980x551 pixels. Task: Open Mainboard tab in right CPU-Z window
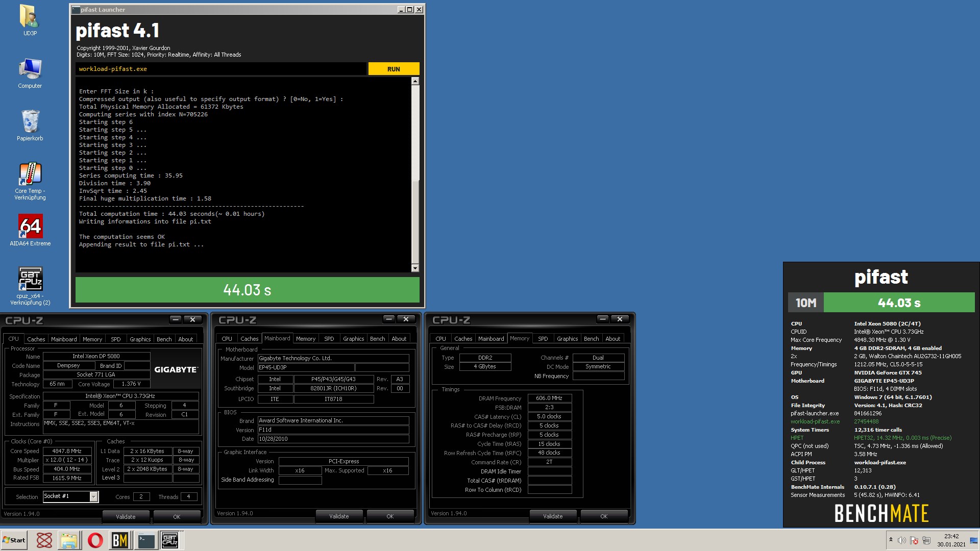click(x=491, y=339)
